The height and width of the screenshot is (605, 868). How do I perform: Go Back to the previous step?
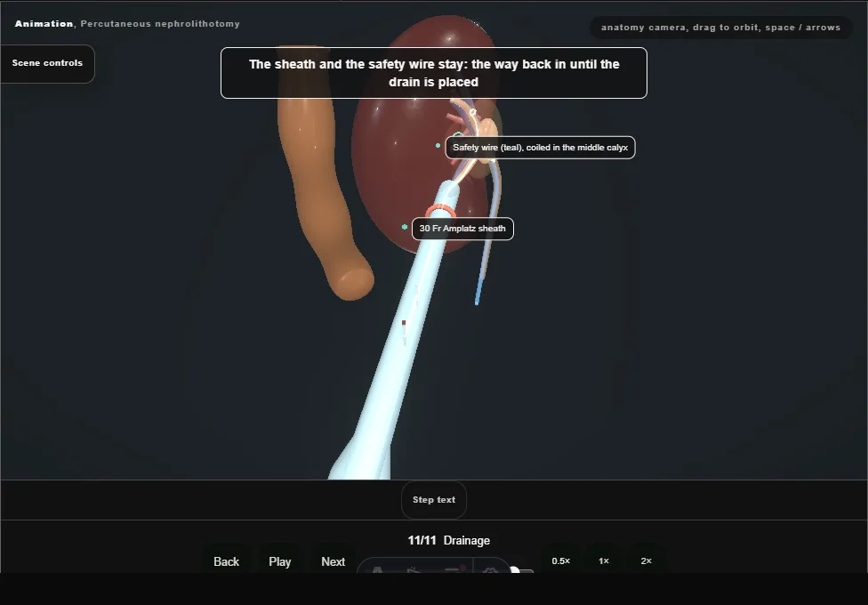227,561
